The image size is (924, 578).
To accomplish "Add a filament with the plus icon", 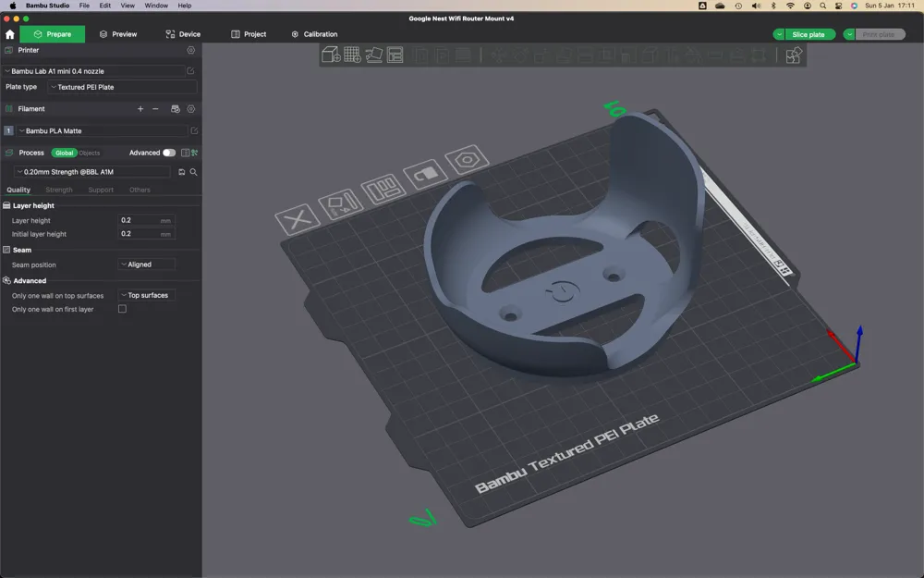I will (140, 108).
